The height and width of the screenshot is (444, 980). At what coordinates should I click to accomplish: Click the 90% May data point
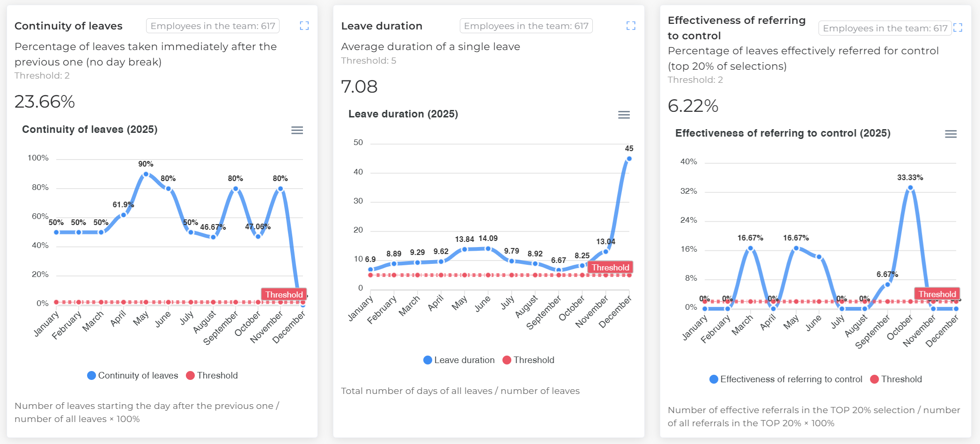[145, 174]
